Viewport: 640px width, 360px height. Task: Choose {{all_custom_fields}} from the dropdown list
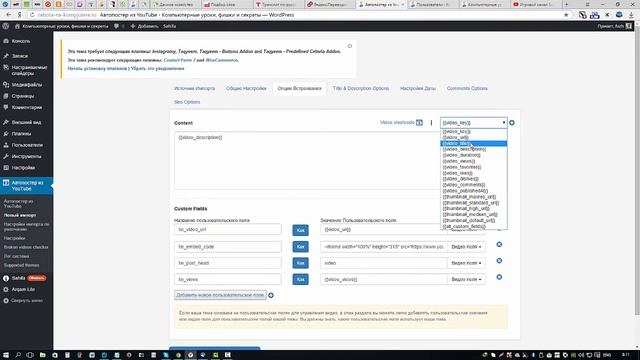point(473,226)
